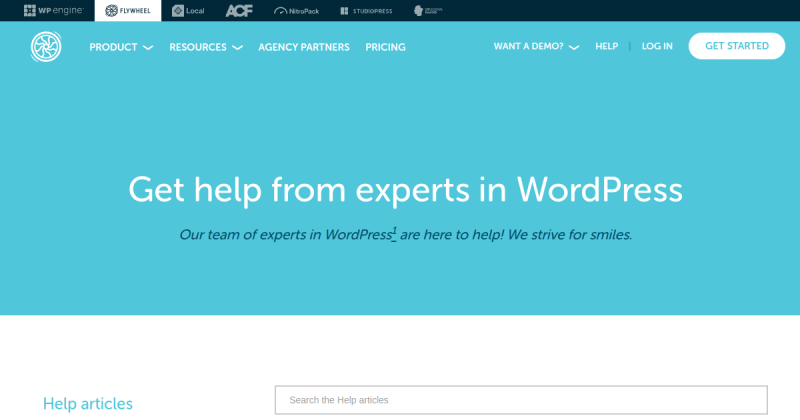Open Agency Partners page
This screenshot has width=800, height=420.
pyautogui.click(x=304, y=47)
